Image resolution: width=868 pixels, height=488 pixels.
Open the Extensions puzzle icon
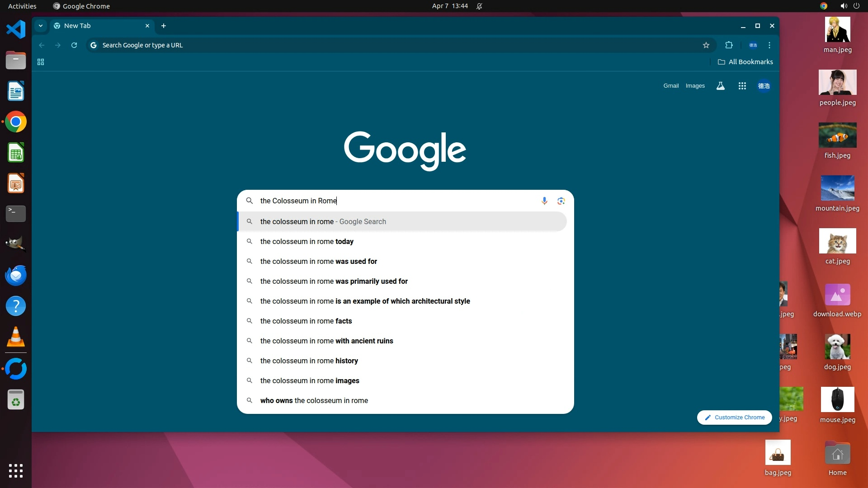pyautogui.click(x=729, y=45)
